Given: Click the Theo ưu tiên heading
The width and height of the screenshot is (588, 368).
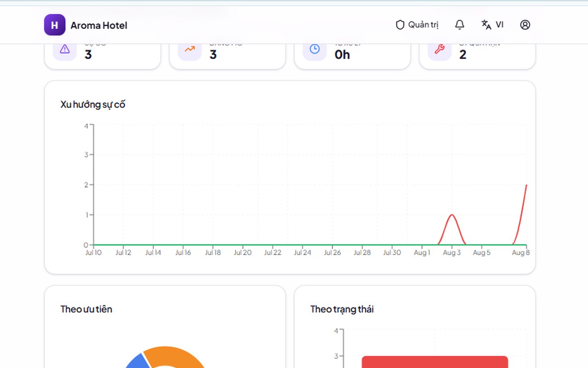Looking at the screenshot, I should point(86,309).
